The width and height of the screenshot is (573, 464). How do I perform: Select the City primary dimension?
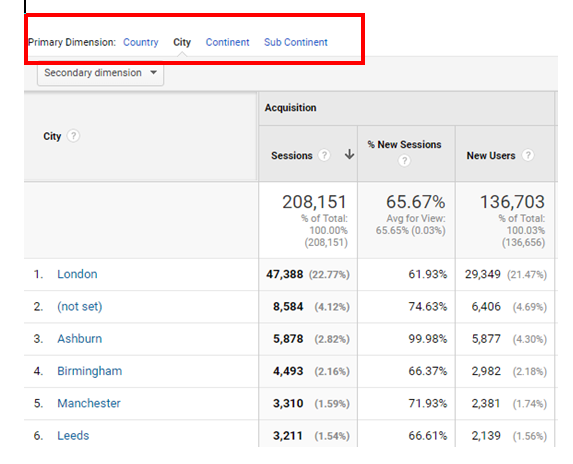pyautogui.click(x=182, y=42)
